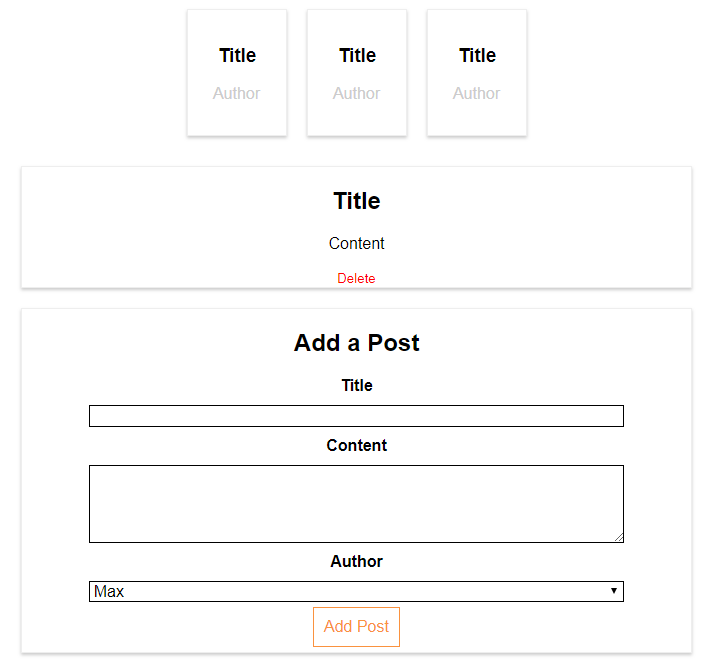Click the Author text in the right card
The height and width of the screenshot is (666, 717).
[477, 93]
